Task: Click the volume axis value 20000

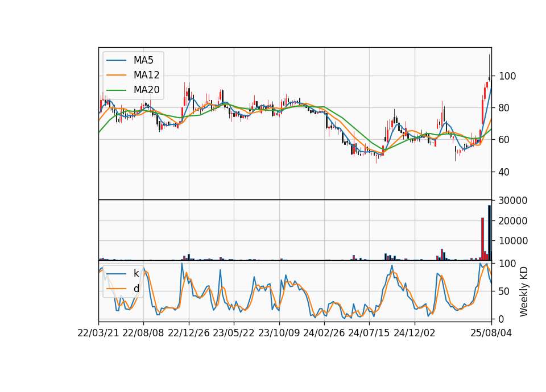Action: point(513,220)
